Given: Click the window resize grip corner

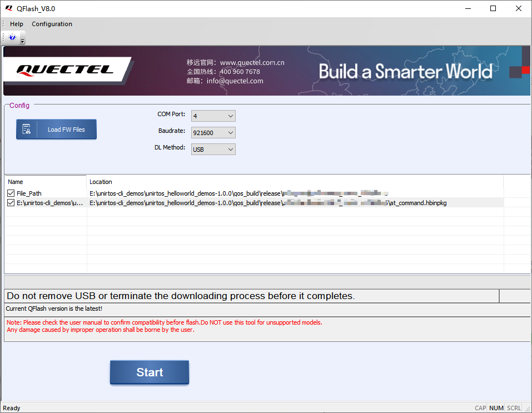Looking at the screenshot, I should [x=528, y=409].
